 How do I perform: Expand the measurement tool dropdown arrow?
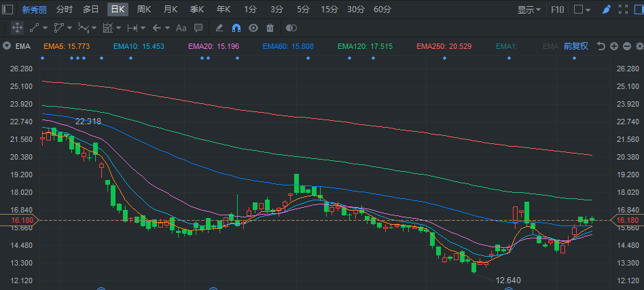pos(119,28)
